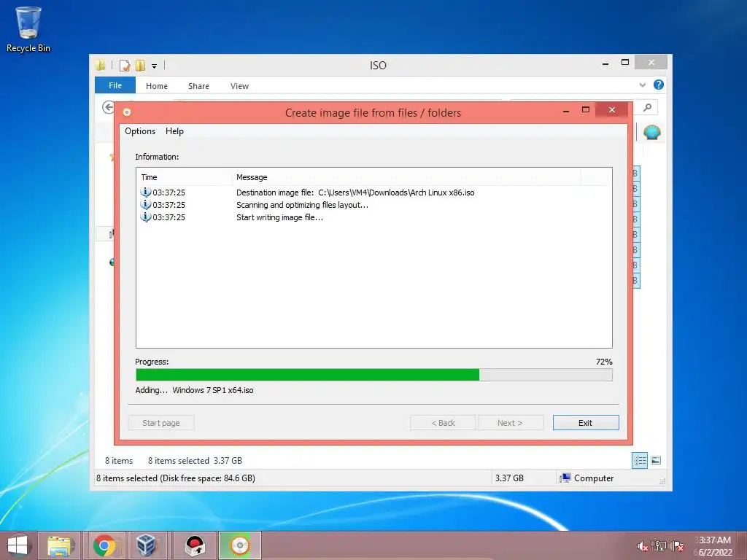Switch to details view layout icon

(x=640, y=461)
